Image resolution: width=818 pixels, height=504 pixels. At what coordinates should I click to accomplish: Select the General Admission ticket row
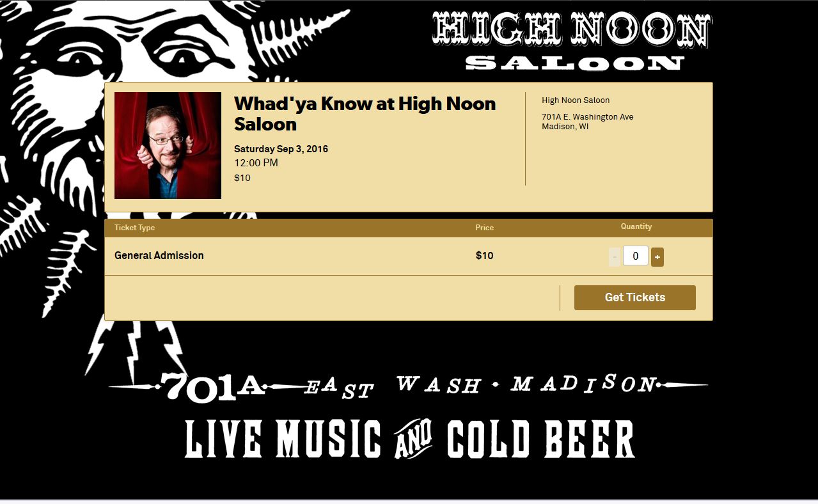(x=409, y=256)
